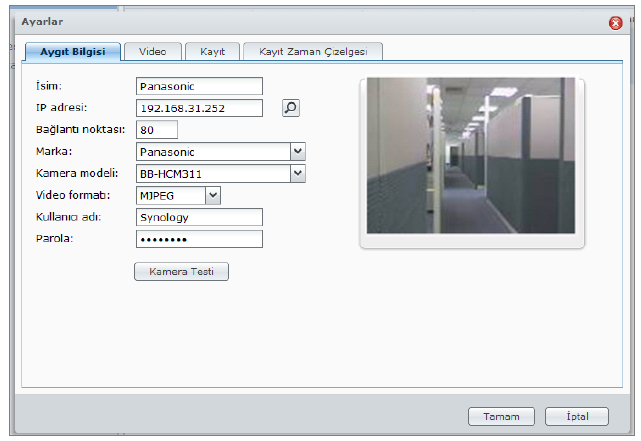The image size is (641, 441).
Task: Open the Kamera modeli dropdown list
Action: click(x=297, y=173)
